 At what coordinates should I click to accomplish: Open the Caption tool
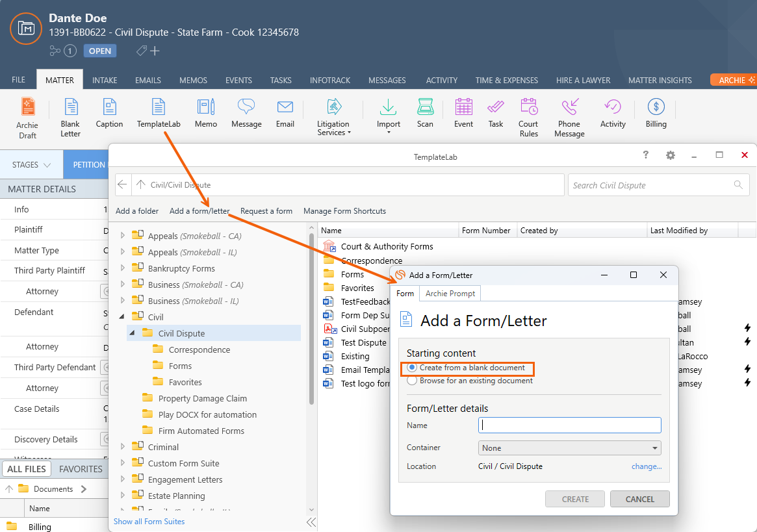(110, 113)
